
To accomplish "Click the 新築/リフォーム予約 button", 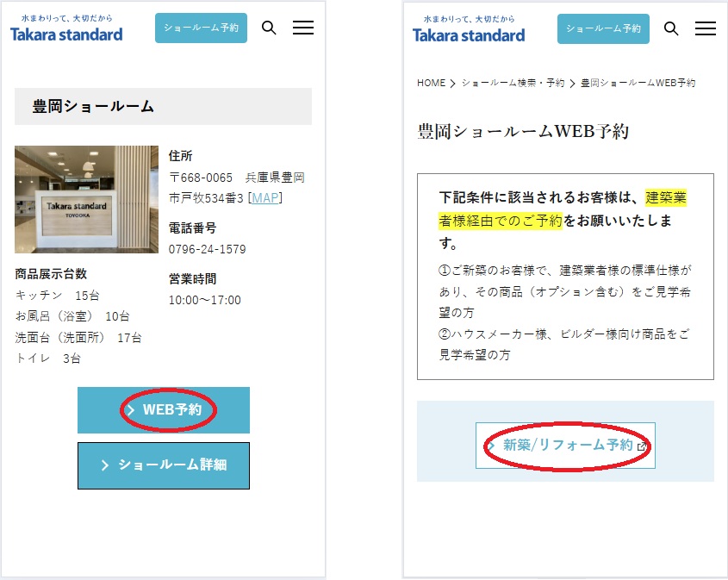I will pyautogui.click(x=565, y=446).
